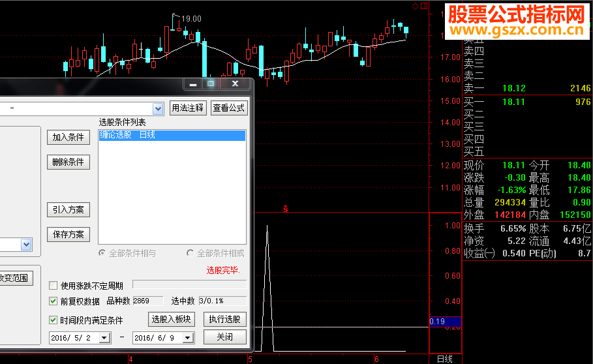Click month 4 marker on time axis
The height and width of the screenshot is (364, 593).
point(130,359)
